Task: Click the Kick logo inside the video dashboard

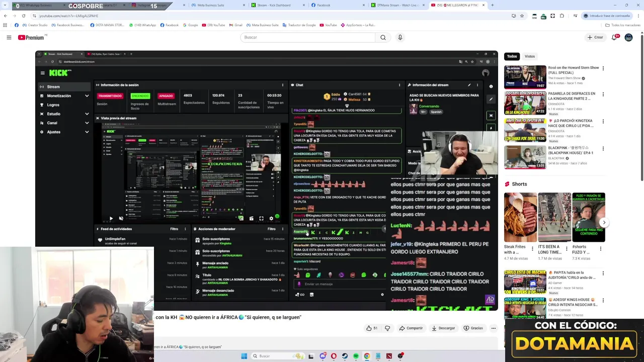Action: pos(60,73)
